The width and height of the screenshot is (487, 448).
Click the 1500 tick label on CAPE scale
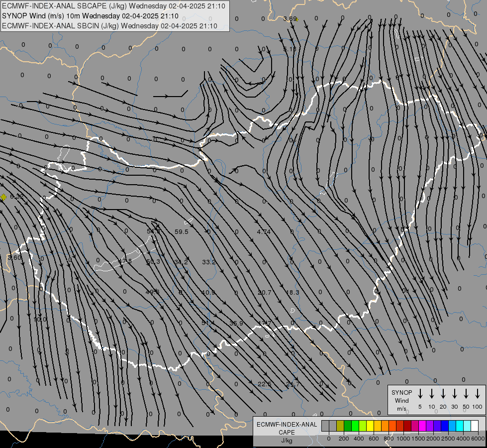pyautogui.click(x=418, y=439)
